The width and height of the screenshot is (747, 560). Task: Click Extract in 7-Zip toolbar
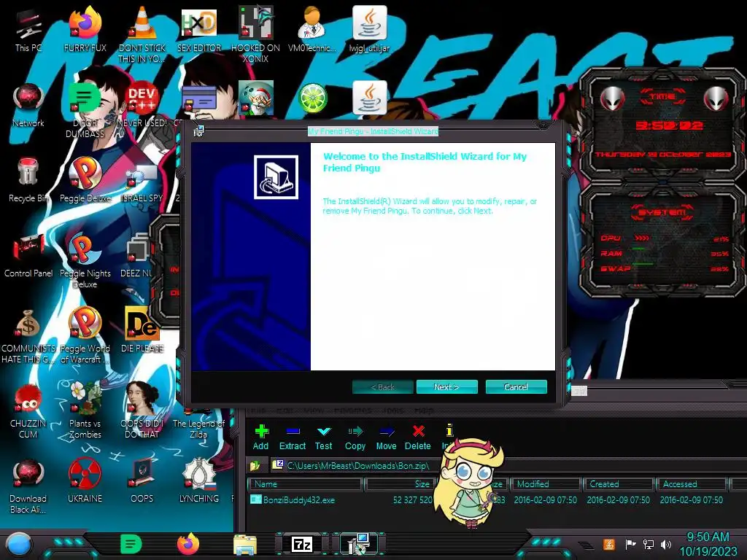293,437
